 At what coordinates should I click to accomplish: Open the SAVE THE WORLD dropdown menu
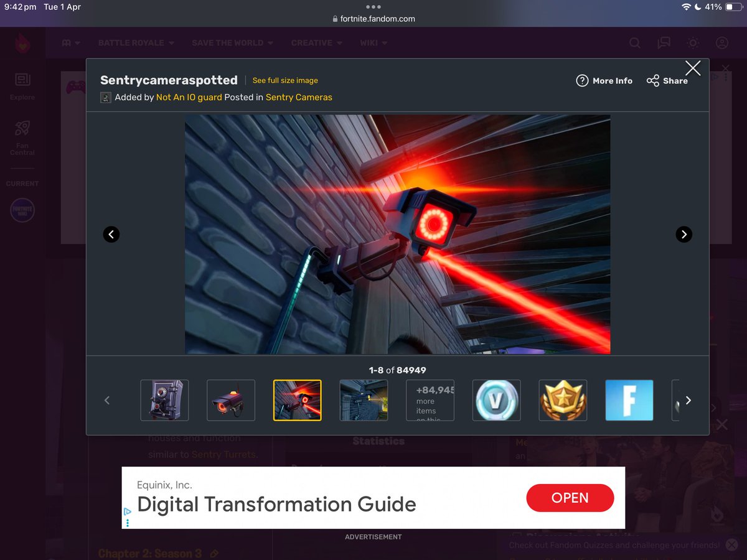click(x=232, y=43)
